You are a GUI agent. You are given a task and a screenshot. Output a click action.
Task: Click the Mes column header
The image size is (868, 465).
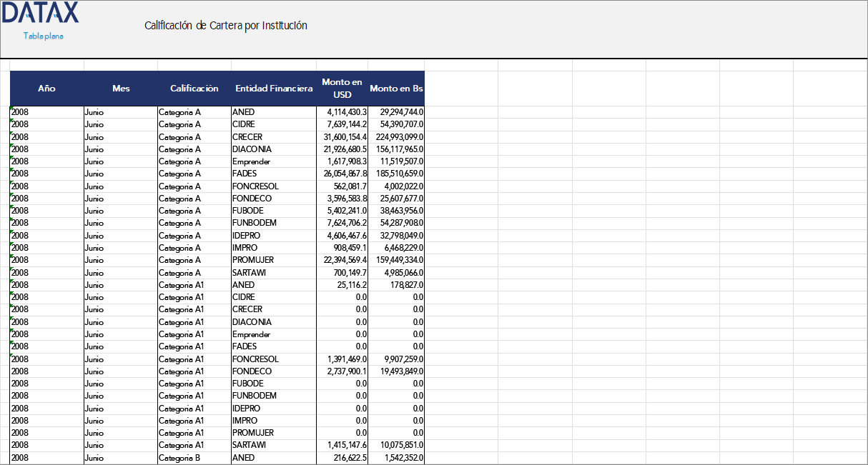click(x=121, y=89)
